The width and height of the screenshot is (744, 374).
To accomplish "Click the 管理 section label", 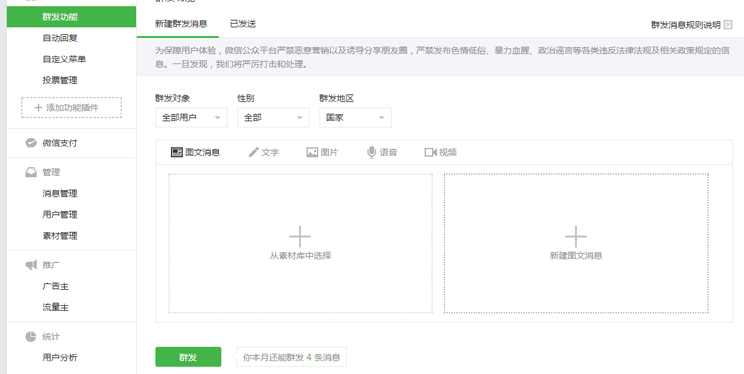I will click(x=51, y=172).
